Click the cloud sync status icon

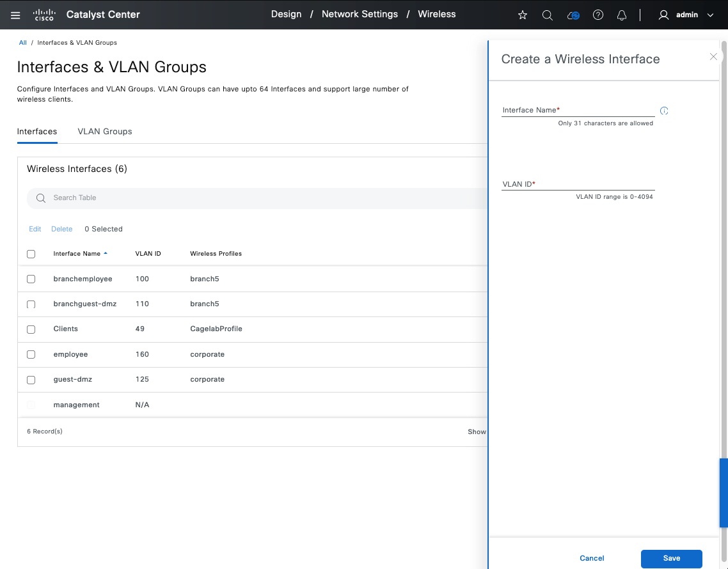click(573, 15)
